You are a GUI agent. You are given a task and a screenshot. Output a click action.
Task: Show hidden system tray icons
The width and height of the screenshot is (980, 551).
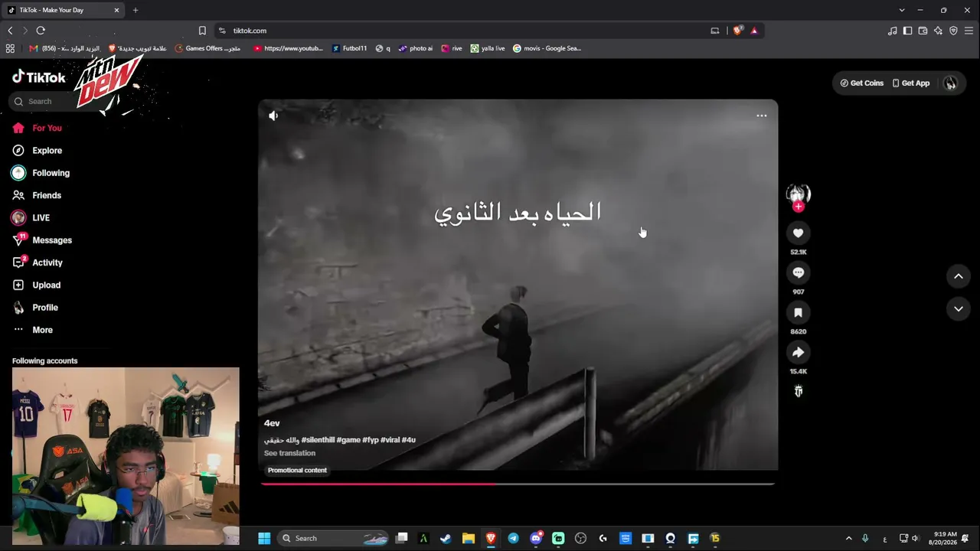point(848,538)
